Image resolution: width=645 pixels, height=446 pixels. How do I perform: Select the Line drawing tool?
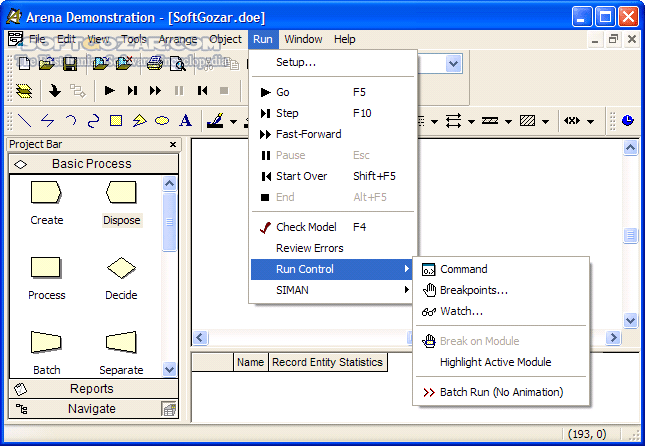(24, 121)
